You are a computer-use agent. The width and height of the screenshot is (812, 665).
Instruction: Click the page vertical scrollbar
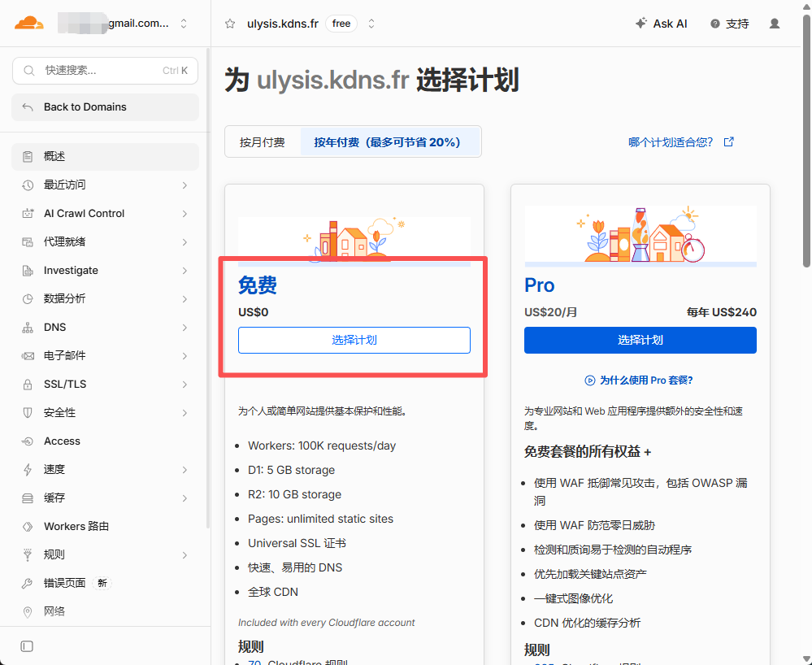coord(806,141)
